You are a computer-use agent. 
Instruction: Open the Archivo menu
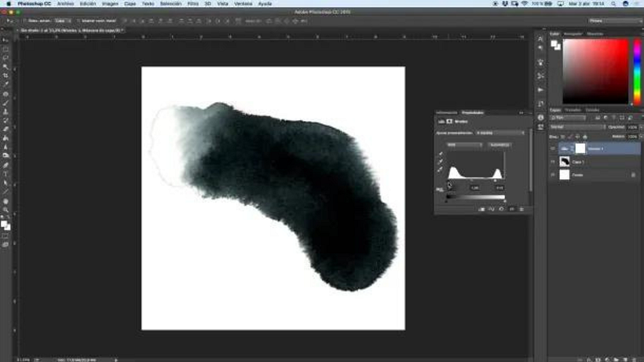(65, 4)
